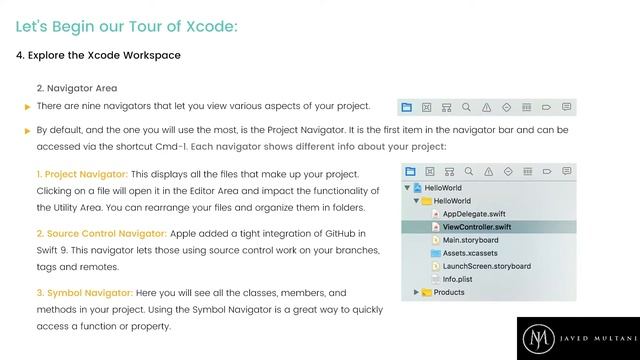
Task: Open Issue Navigator warning triangle in the upper standalone bar
Action: click(487, 107)
